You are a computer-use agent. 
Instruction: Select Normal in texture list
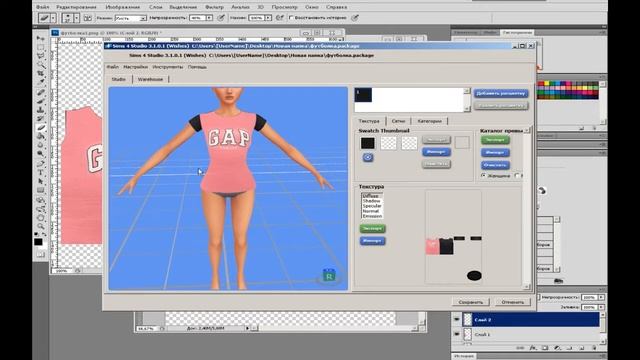(x=371, y=211)
